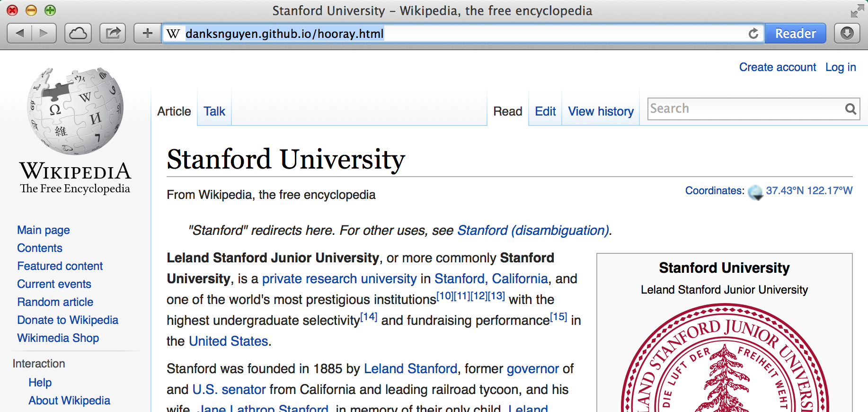Image resolution: width=868 pixels, height=412 pixels.
Task: Click the Create account link
Action: [778, 67]
